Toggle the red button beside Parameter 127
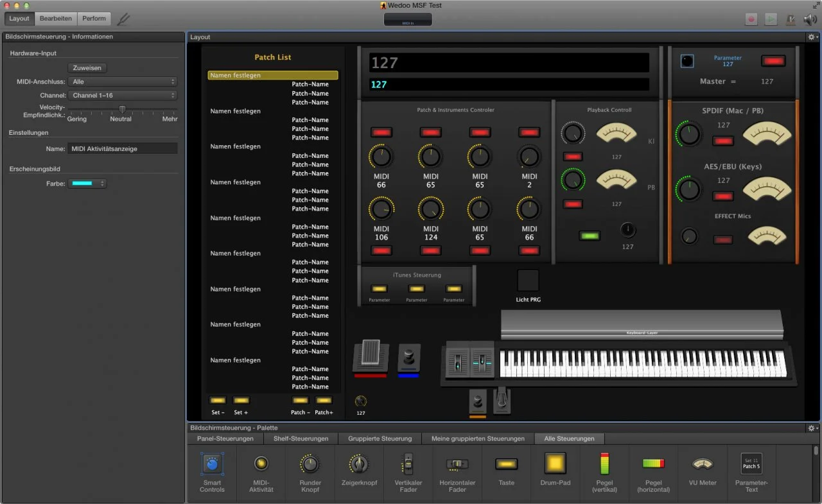Image resolution: width=822 pixels, height=504 pixels. [x=773, y=61]
